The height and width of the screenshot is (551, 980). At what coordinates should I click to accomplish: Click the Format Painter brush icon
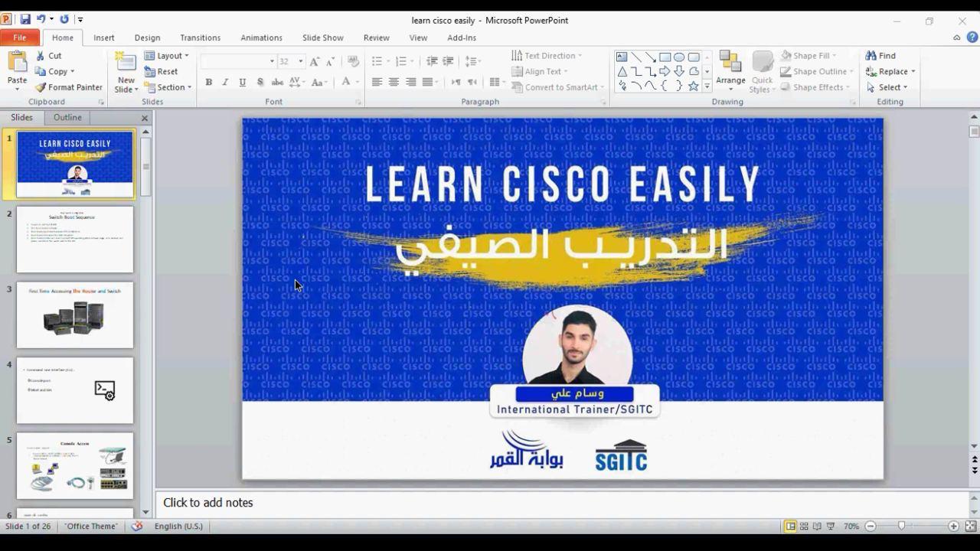(41, 87)
